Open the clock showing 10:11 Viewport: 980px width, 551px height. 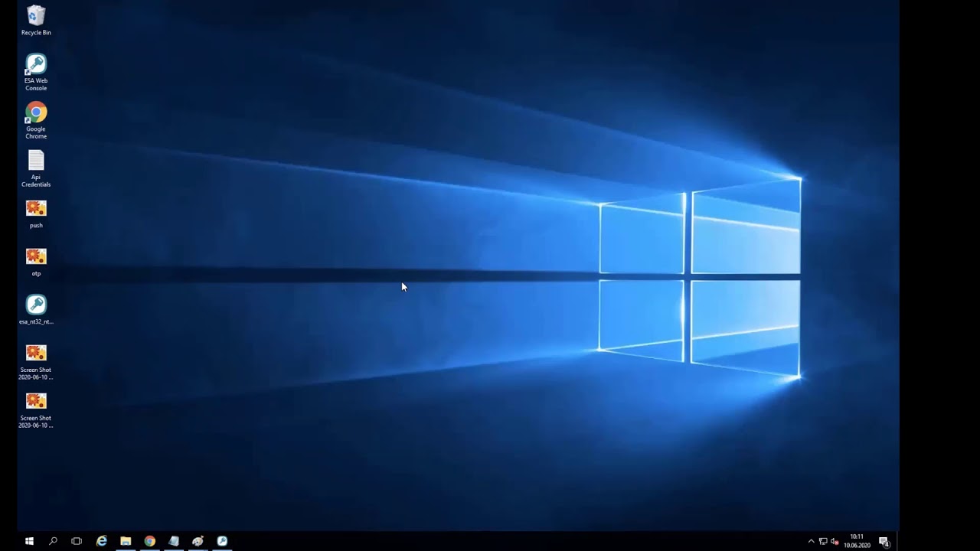coord(857,541)
